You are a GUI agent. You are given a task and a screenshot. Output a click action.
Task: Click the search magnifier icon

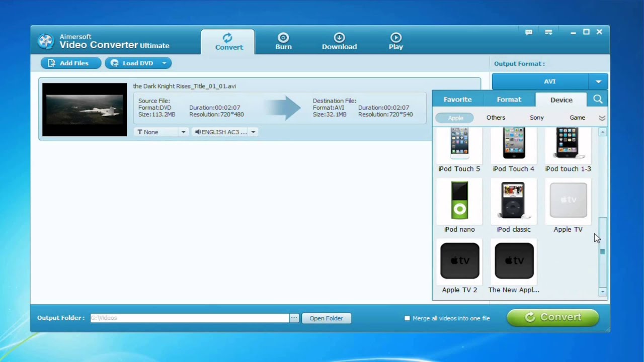598,99
